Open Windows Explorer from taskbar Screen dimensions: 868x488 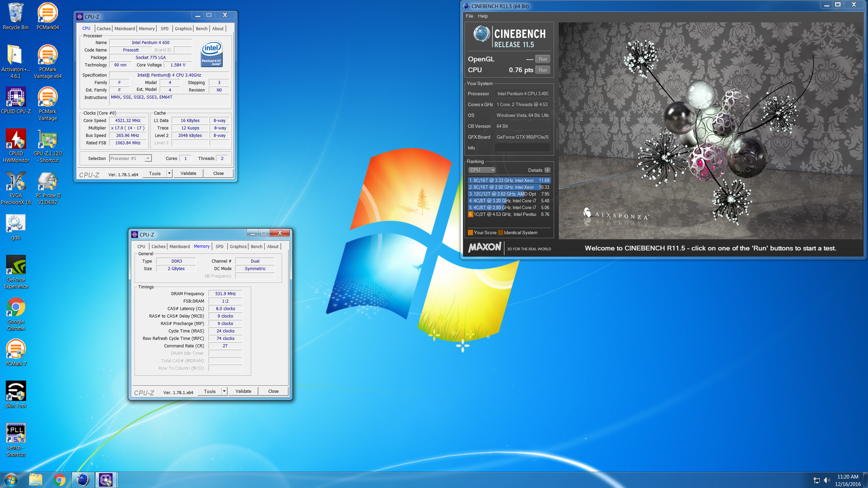[35, 480]
